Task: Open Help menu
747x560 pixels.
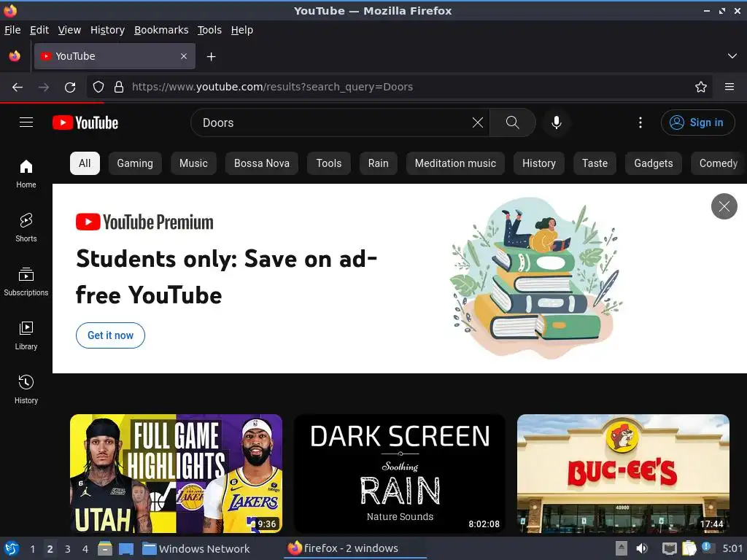Action: (242, 30)
